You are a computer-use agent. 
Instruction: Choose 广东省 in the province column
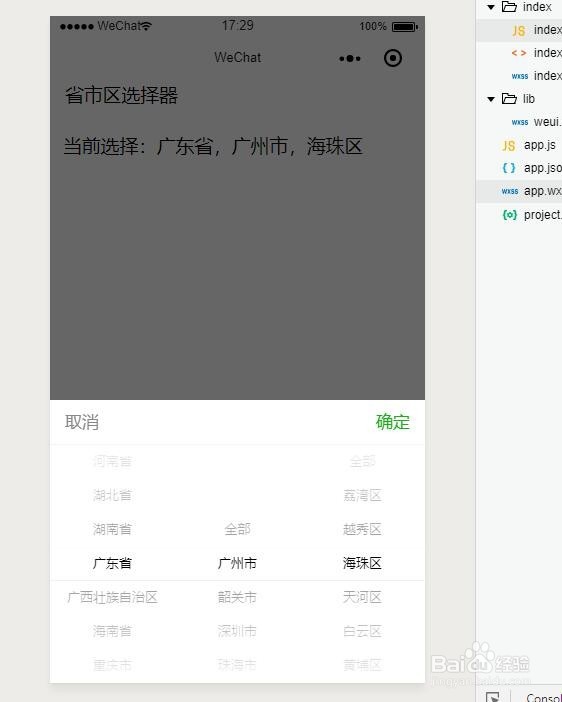[x=112, y=563]
